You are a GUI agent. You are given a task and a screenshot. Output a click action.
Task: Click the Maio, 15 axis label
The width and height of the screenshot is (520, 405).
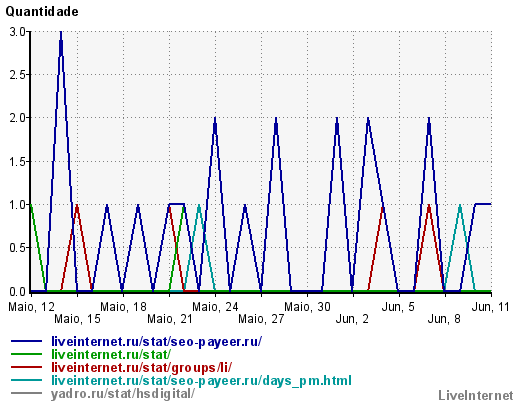(x=77, y=319)
